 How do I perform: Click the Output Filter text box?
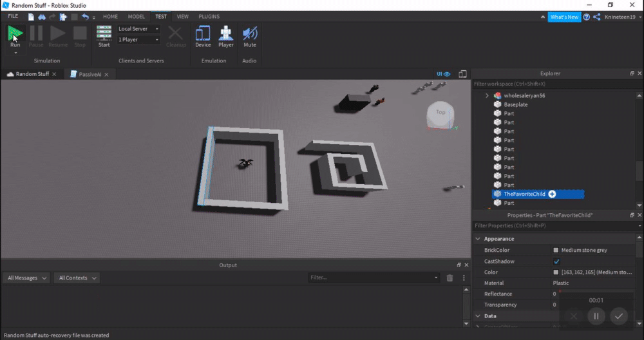coord(374,278)
